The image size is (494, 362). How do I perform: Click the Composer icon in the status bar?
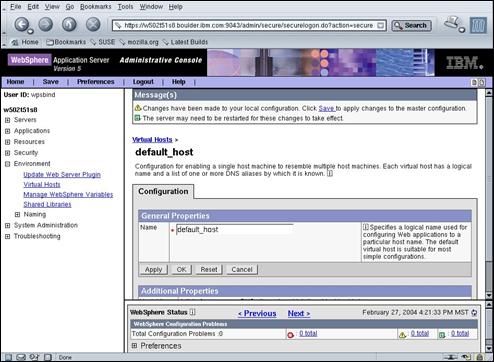[x=34, y=357]
